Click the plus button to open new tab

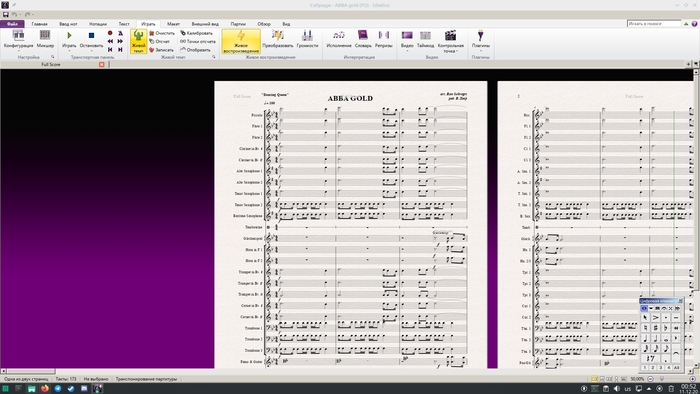click(x=688, y=64)
